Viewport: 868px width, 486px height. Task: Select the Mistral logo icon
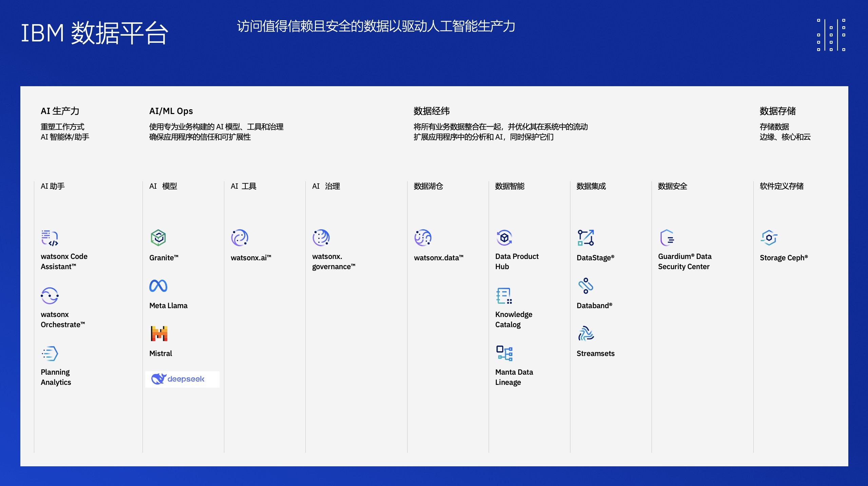(159, 334)
